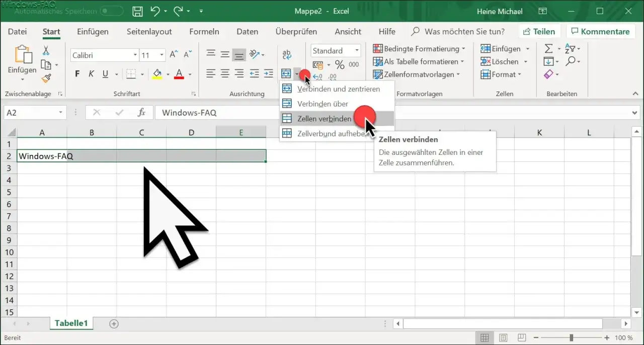Toggle italic K formatting
644x345 pixels.
tap(91, 74)
